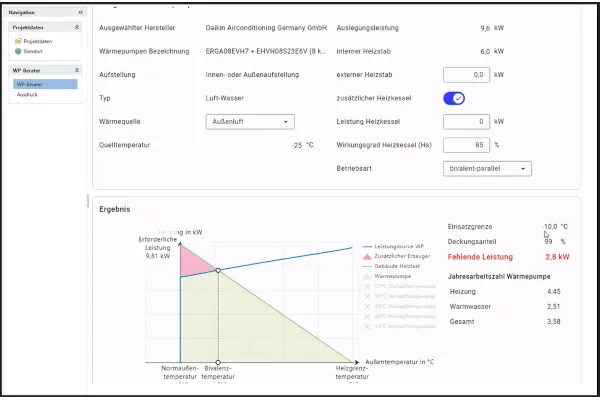Click the 2,8 kW missing power value
Viewport: 600px width, 400px height.
[x=557, y=257]
